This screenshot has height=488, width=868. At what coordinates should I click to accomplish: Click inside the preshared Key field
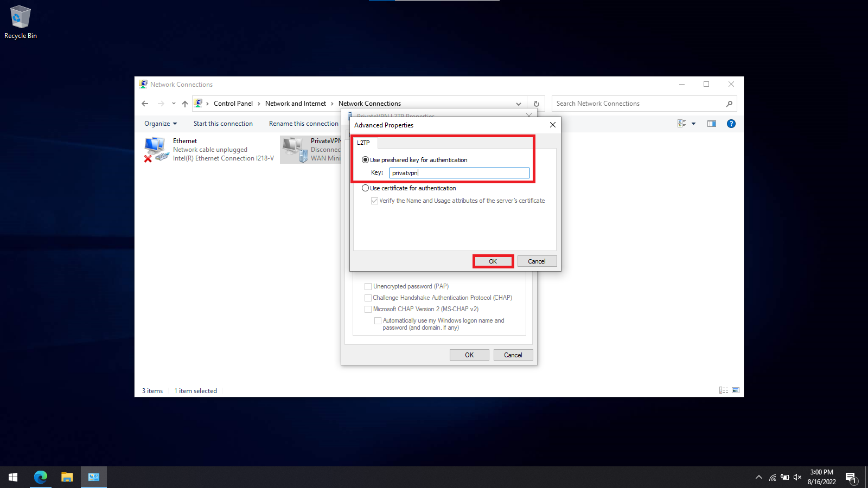click(459, 173)
